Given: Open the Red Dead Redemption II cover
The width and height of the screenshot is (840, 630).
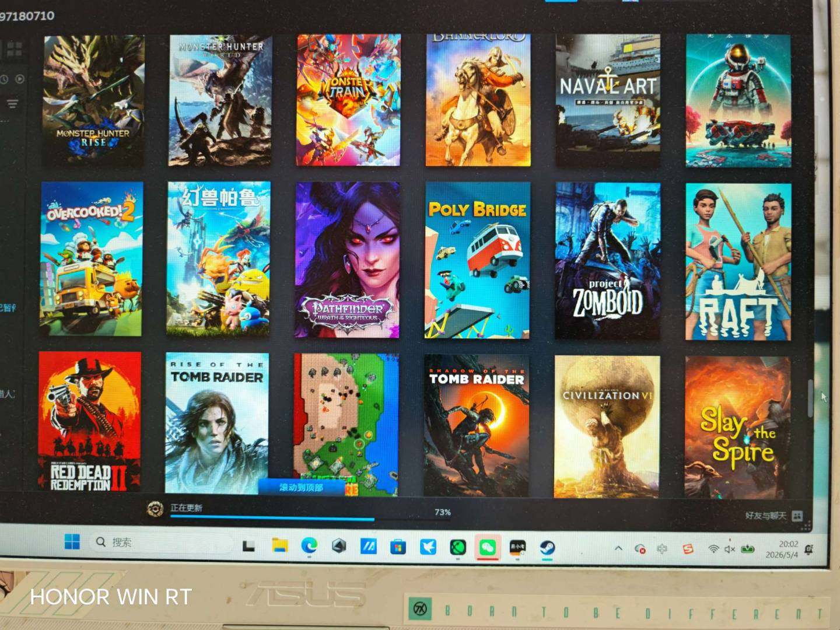Looking at the screenshot, I should pos(90,421).
